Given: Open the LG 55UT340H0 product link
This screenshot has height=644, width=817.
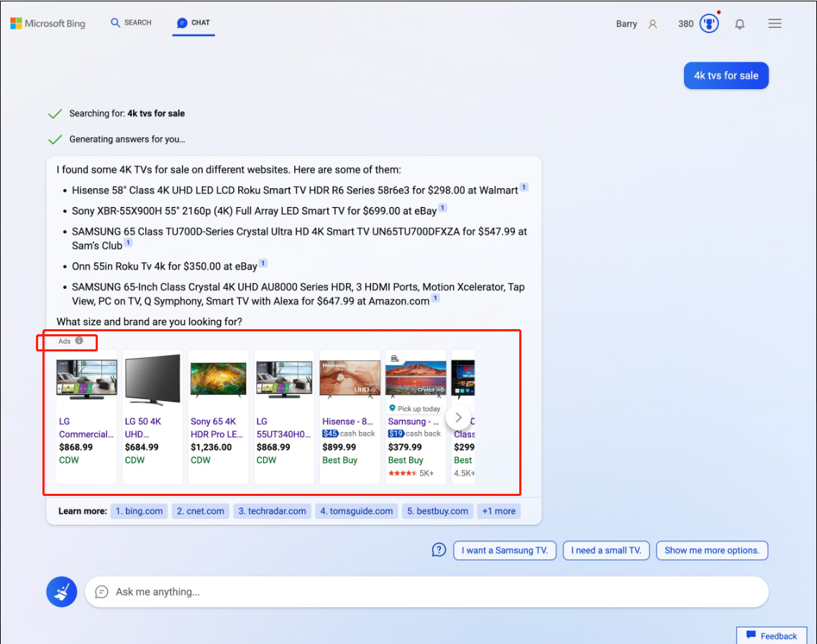Looking at the screenshot, I should click(x=283, y=428).
